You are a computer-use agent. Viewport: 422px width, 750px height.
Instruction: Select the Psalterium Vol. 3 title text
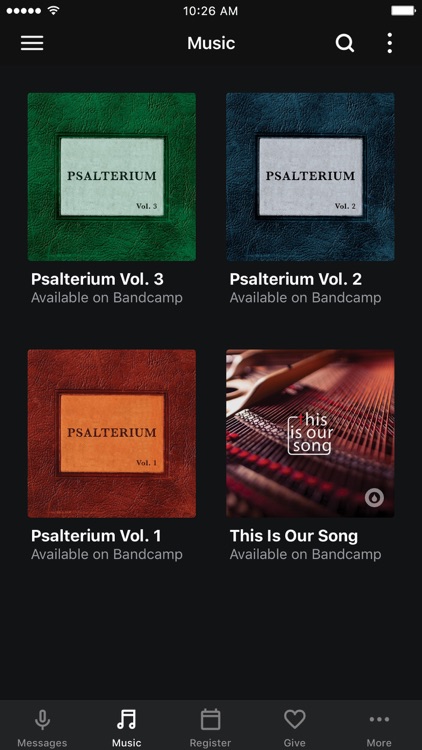(x=97, y=279)
